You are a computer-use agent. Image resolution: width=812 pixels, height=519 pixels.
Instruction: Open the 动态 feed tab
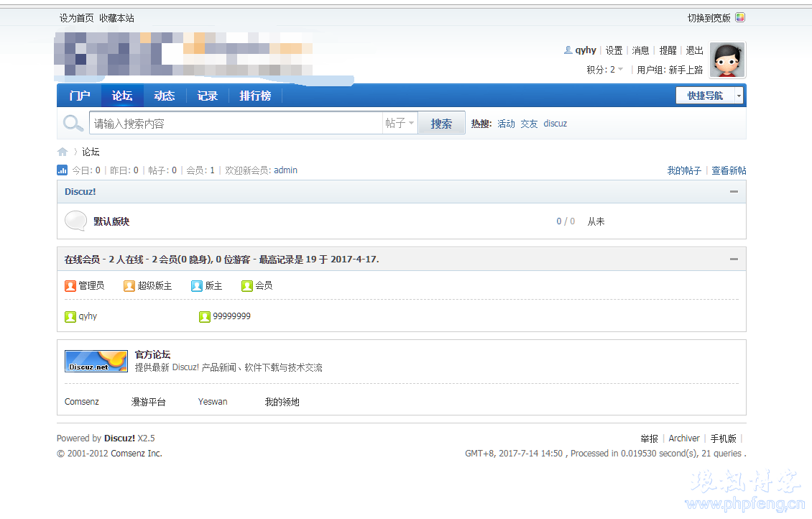click(x=165, y=96)
